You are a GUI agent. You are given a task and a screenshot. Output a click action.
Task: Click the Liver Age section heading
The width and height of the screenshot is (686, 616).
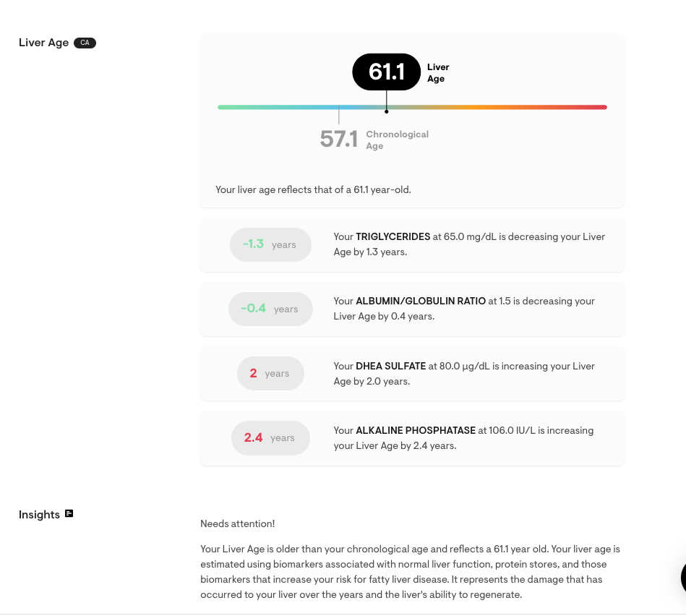pos(44,43)
